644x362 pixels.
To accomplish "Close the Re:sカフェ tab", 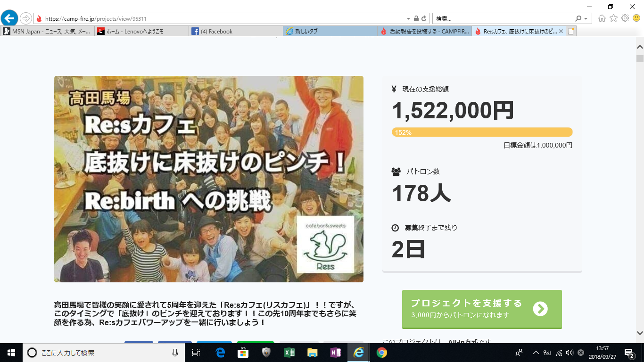I will click(x=561, y=32).
